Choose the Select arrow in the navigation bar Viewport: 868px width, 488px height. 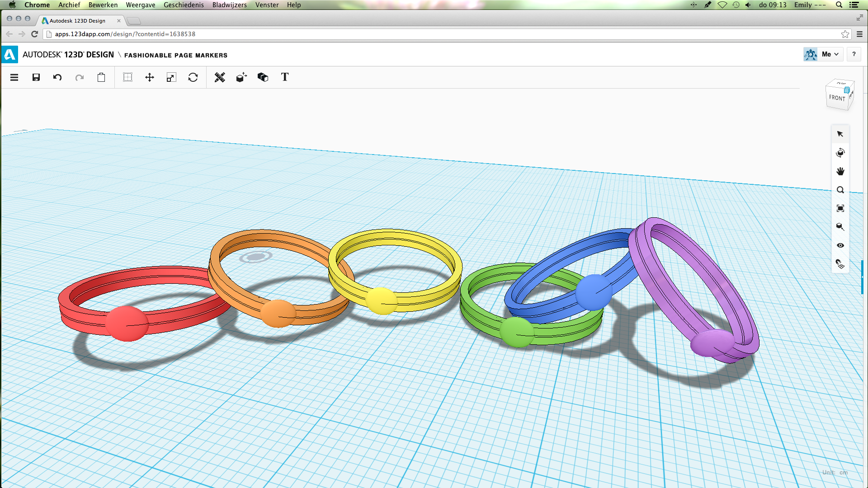(x=840, y=134)
